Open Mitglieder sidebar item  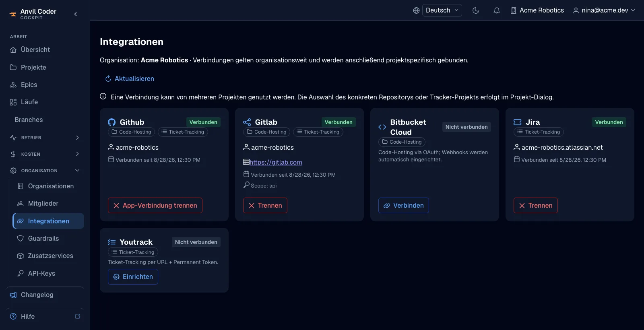[x=48, y=203]
